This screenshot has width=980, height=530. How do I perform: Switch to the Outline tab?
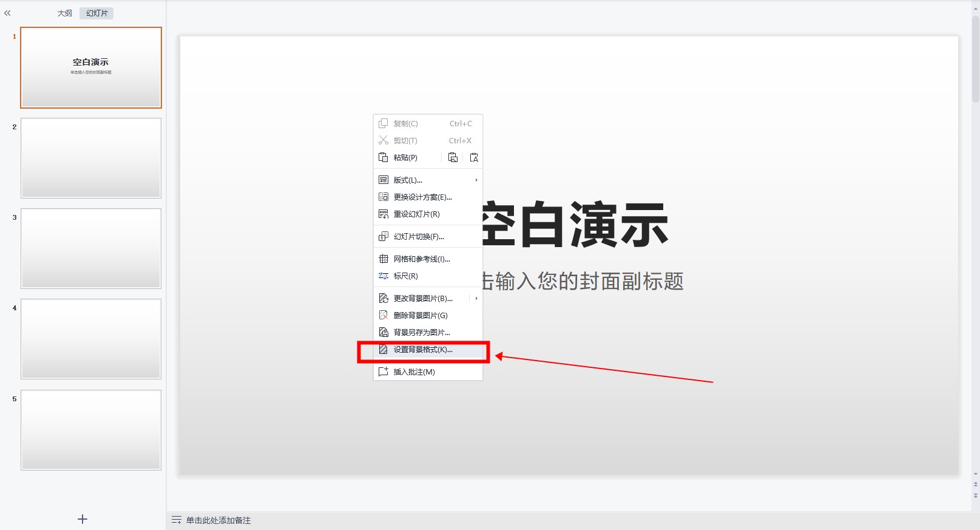(x=64, y=13)
